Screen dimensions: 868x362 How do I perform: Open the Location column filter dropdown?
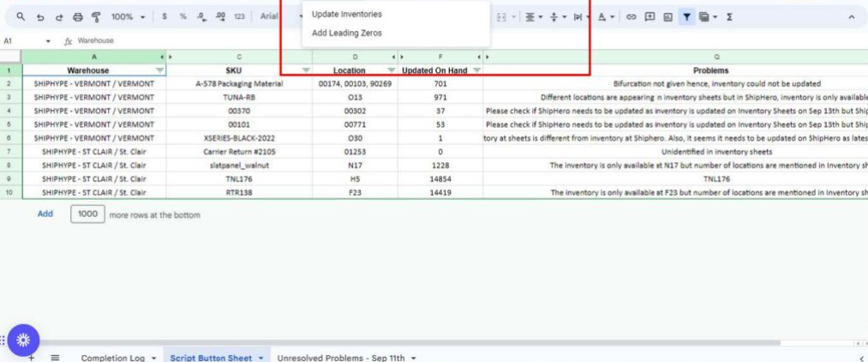pos(392,70)
